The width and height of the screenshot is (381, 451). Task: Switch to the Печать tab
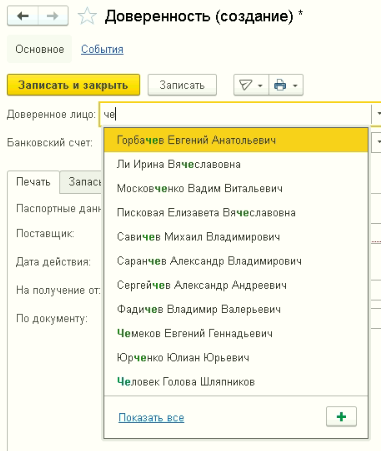(33, 182)
